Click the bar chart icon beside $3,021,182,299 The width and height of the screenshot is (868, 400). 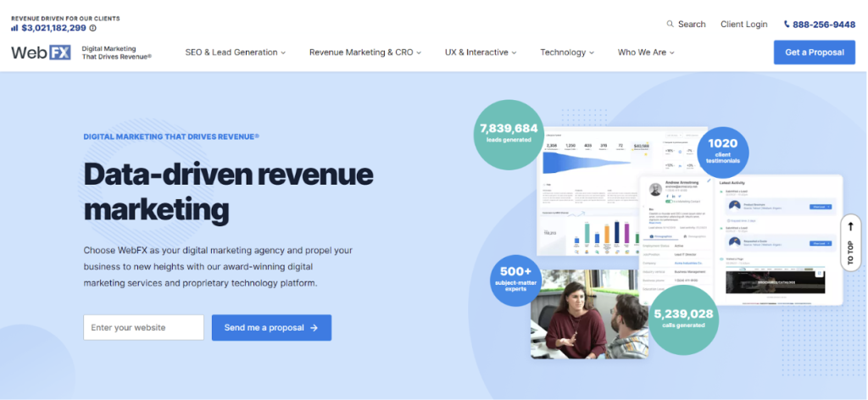15,28
